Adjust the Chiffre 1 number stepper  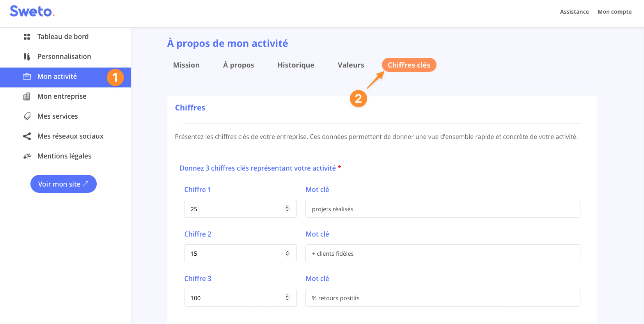click(x=287, y=209)
